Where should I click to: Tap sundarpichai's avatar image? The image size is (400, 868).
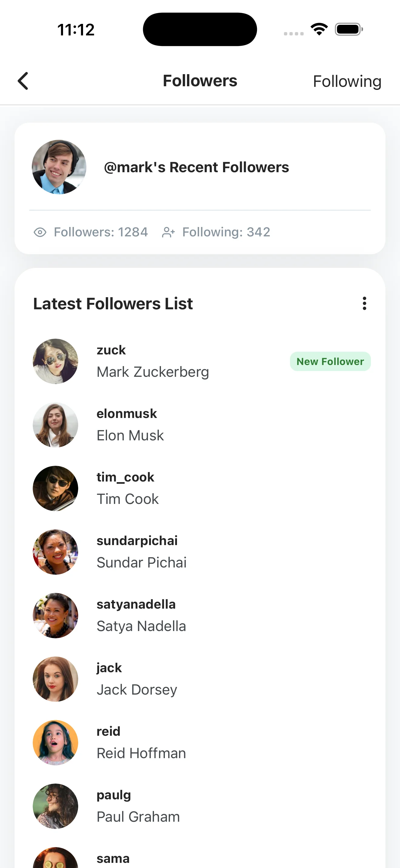click(55, 552)
